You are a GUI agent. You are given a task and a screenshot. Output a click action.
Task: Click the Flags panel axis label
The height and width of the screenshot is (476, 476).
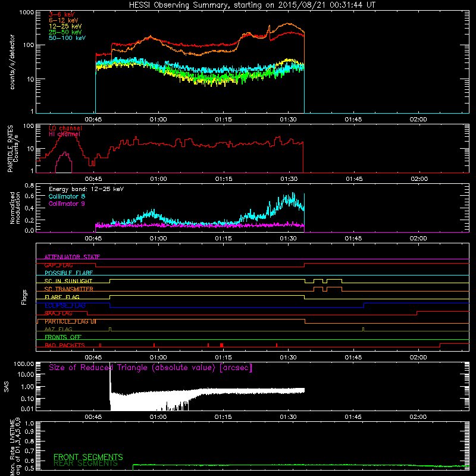point(24,297)
